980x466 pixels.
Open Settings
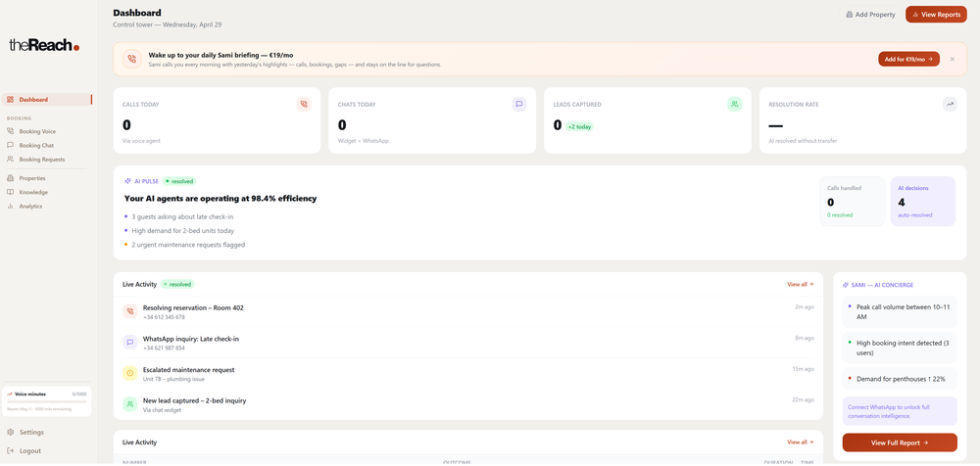click(31, 433)
